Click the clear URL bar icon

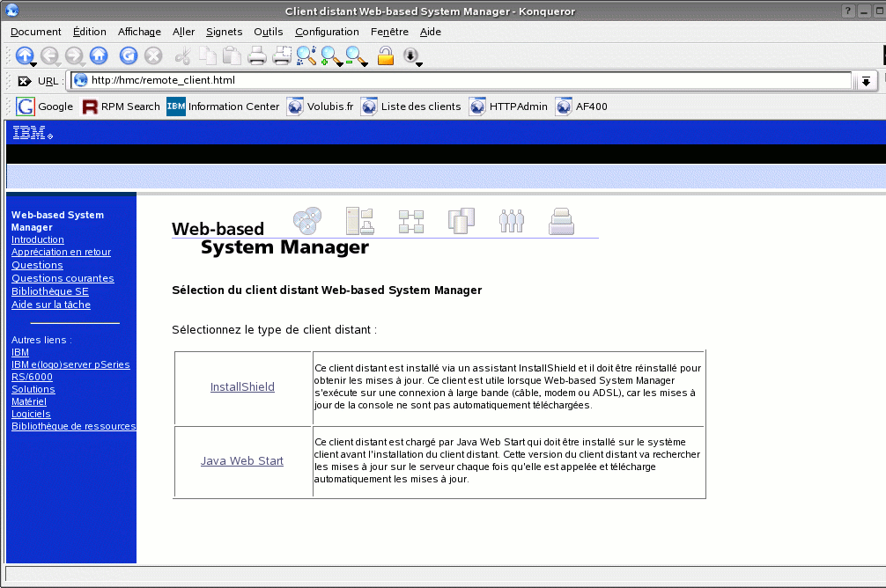(25, 81)
